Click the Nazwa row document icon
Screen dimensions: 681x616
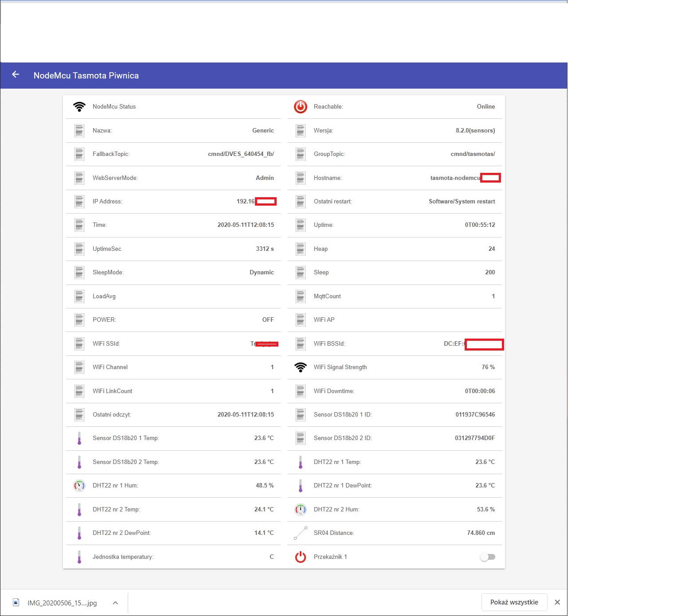79,131
